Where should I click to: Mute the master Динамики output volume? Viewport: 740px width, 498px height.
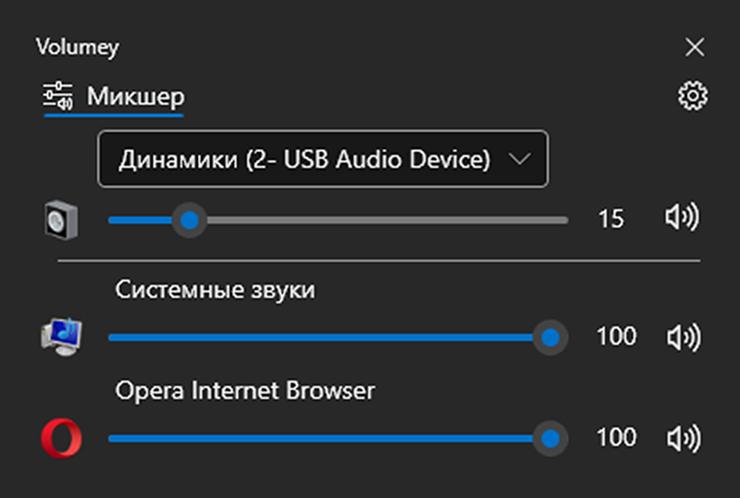click(x=682, y=219)
